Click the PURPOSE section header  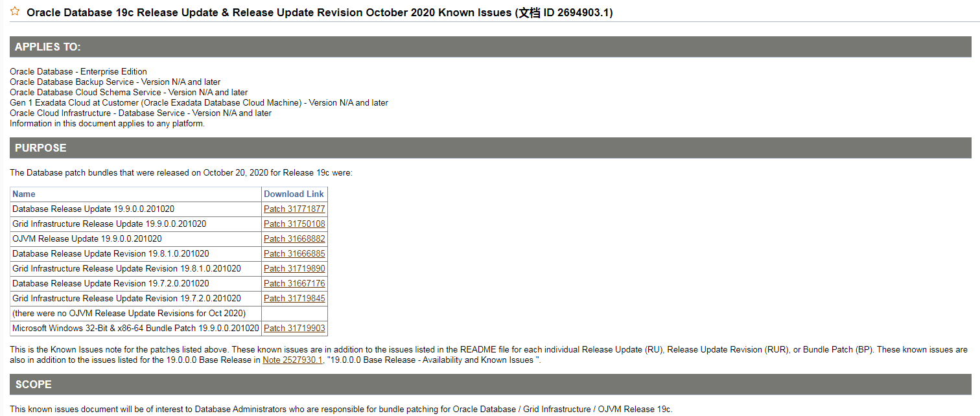[x=491, y=148]
